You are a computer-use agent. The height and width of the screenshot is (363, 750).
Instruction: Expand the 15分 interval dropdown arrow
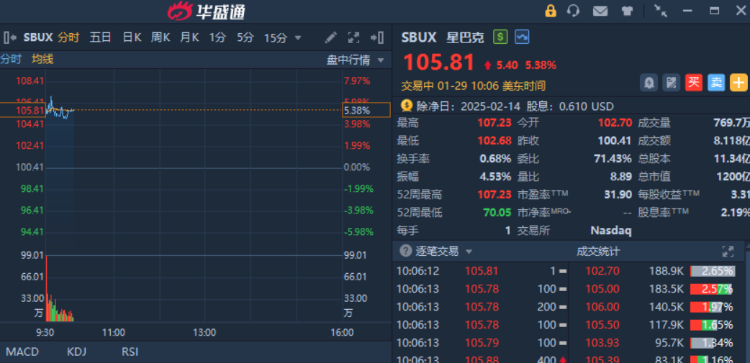298,38
